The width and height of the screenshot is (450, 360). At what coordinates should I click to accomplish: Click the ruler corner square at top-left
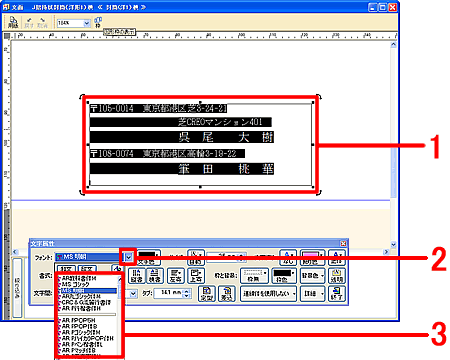tap(7, 36)
